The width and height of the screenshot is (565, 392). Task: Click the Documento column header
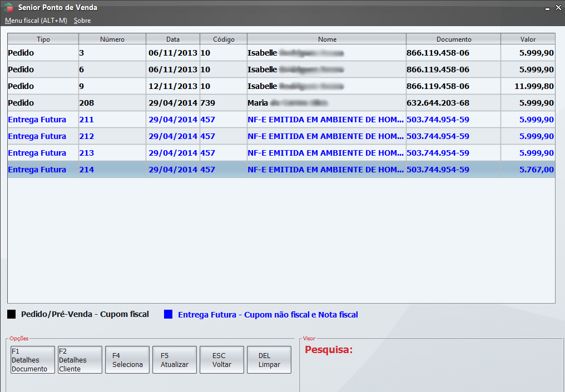pyautogui.click(x=454, y=39)
